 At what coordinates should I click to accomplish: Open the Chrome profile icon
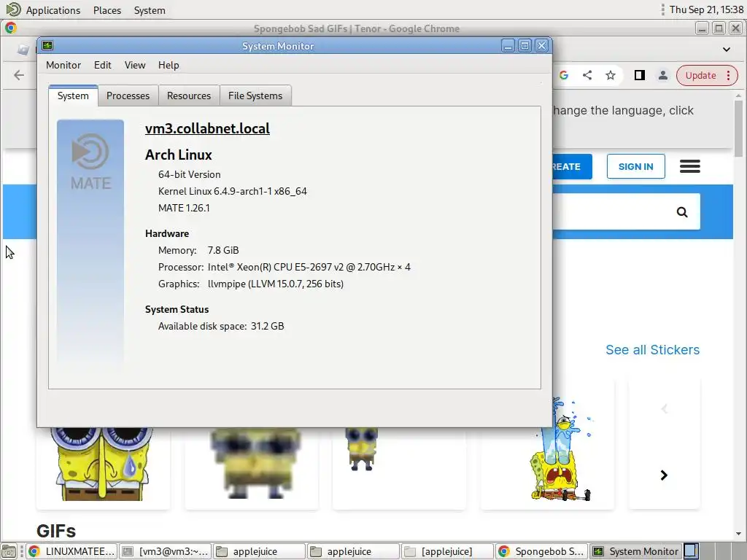click(662, 75)
